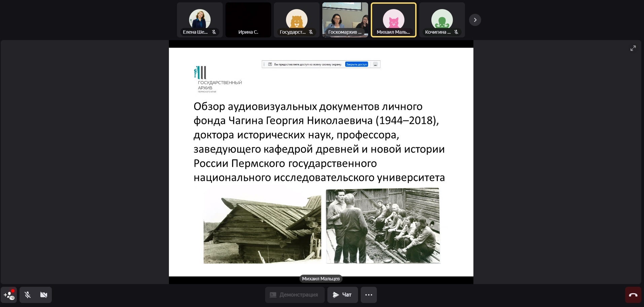The width and height of the screenshot is (644, 307).
Task: Click the green octopus avatar of Кочигина
Action: pyautogui.click(x=442, y=19)
